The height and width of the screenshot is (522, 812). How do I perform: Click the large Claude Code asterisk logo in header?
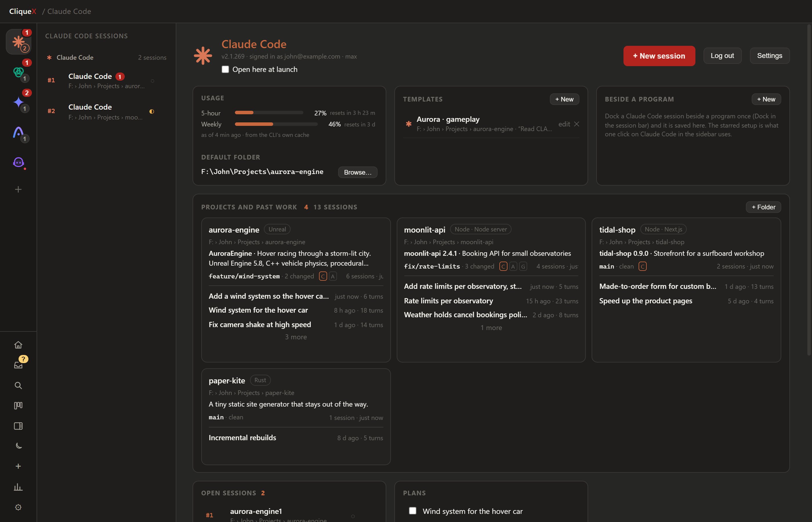[203, 56]
